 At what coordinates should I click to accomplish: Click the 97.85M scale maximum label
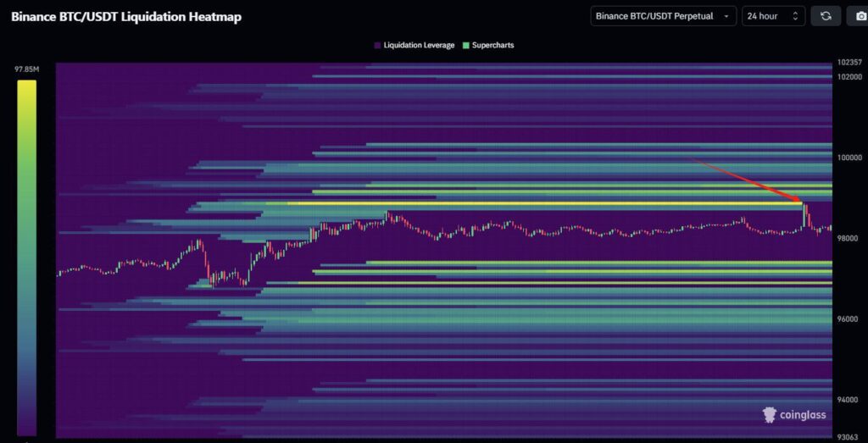(x=26, y=69)
